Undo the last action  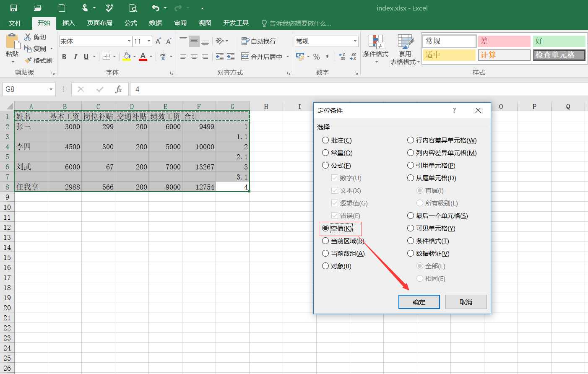pyautogui.click(x=156, y=8)
